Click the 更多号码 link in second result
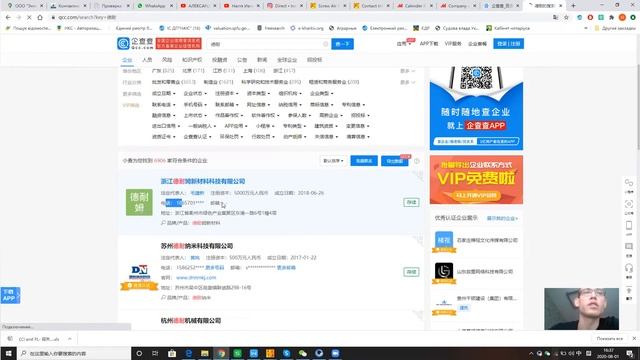Viewport: 640px width, 360px height. coord(215,268)
